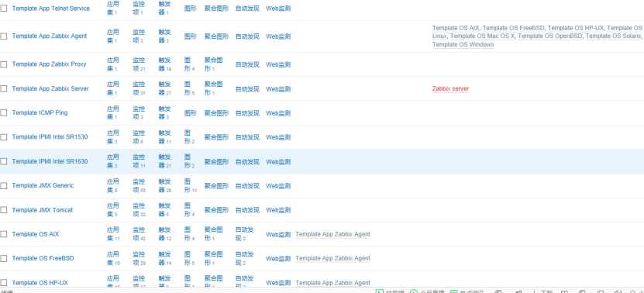Click Template App Zabbix Agent in OS FreeBSD row
This screenshot has height=293, width=644.
pos(332,258)
